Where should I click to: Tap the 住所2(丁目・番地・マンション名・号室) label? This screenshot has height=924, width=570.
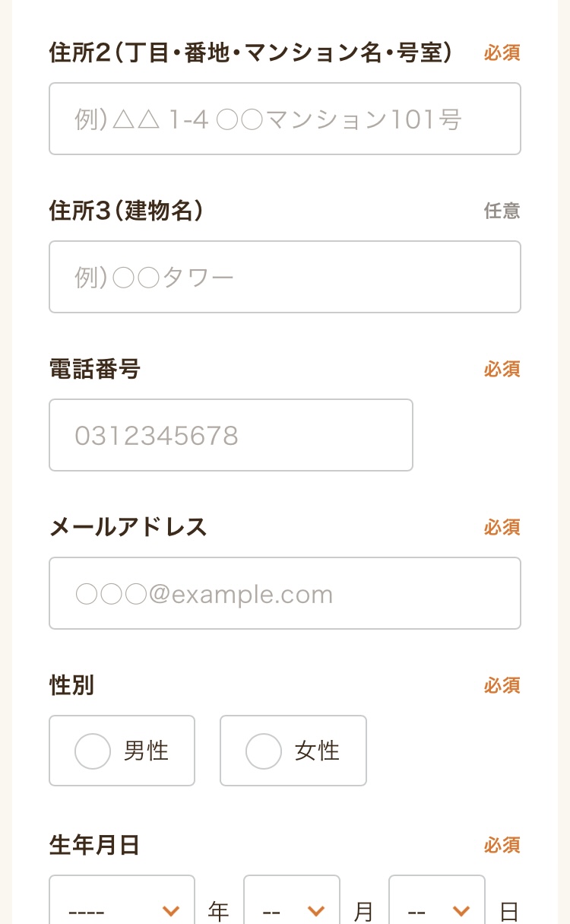[x=251, y=53]
